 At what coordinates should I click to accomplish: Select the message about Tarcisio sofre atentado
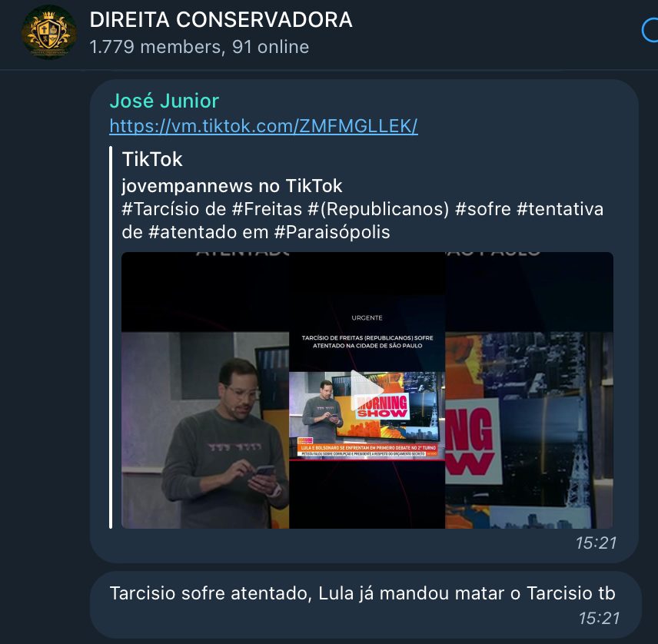point(363,593)
